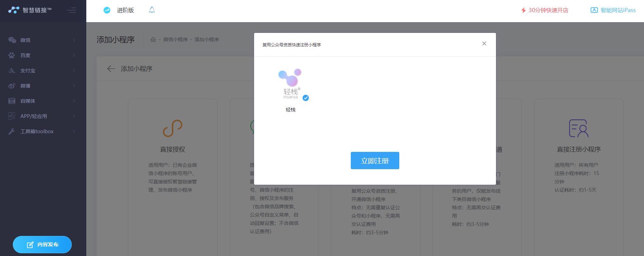The width and height of the screenshot is (644, 256).
Task: Expand the 百度 menu chevron
Action: (x=74, y=55)
